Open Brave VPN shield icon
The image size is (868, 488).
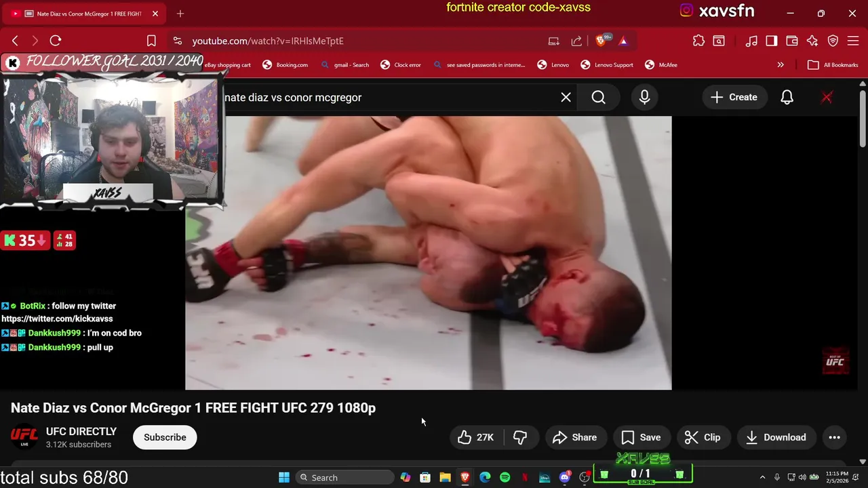(x=833, y=41)
